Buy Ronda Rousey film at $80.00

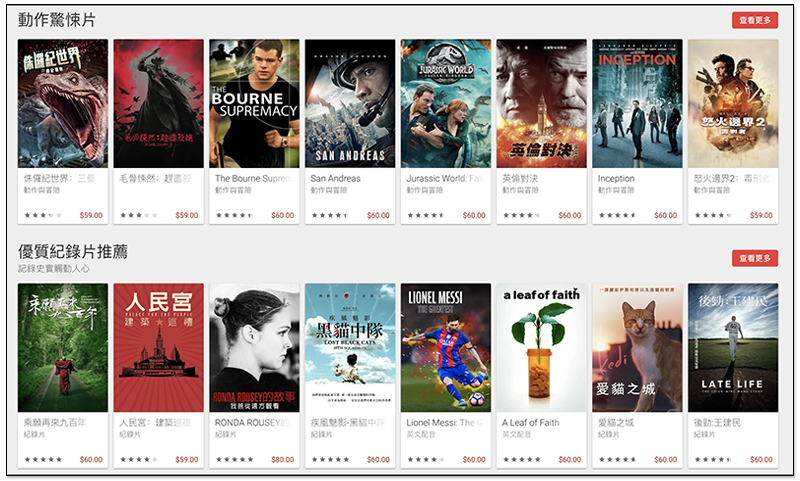(283, 460)
